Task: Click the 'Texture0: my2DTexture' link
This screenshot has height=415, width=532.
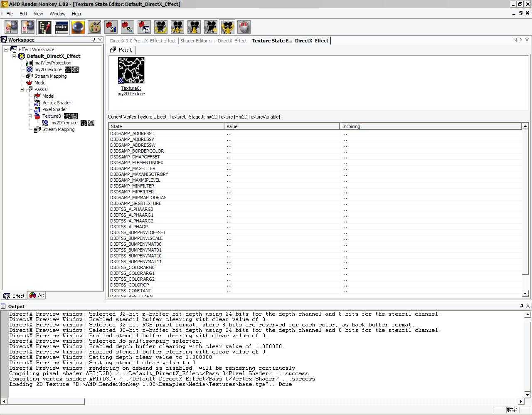Action: (131, 91)
